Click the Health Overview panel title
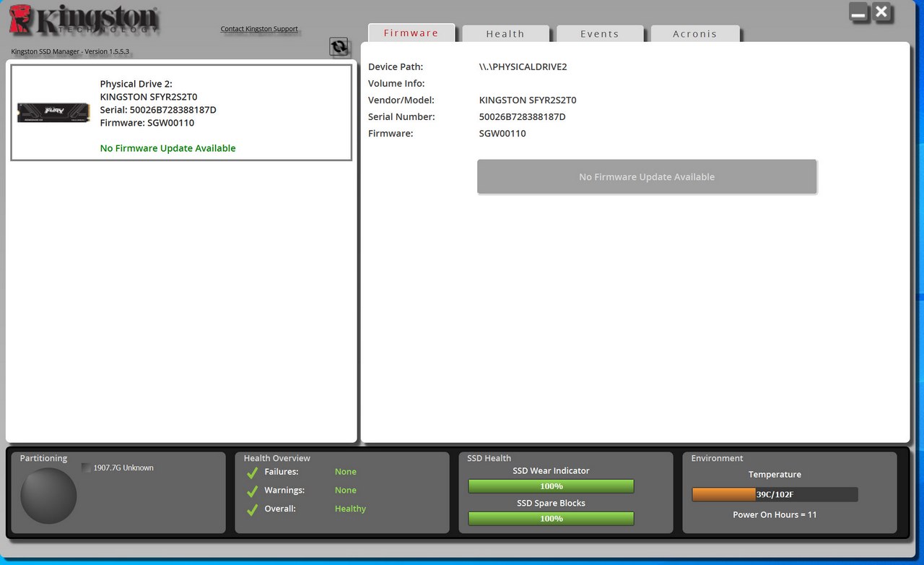 coord(277,458)
